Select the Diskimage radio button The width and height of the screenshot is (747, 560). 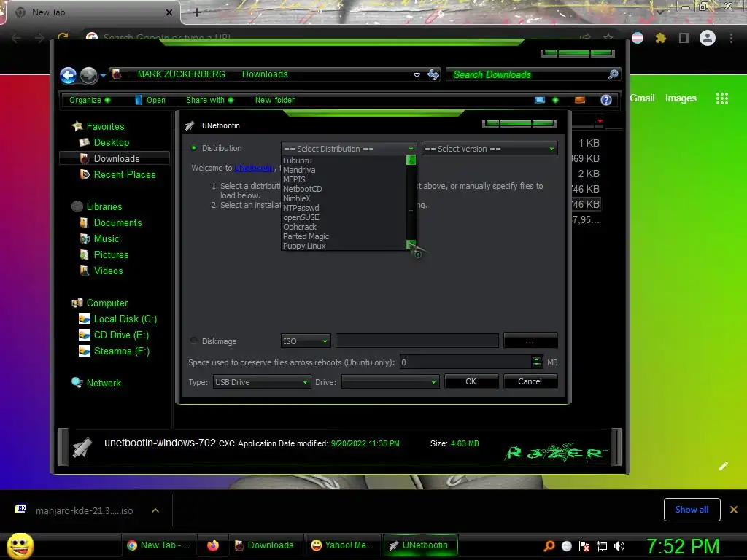pyautogui.click(x=194, y=341)
